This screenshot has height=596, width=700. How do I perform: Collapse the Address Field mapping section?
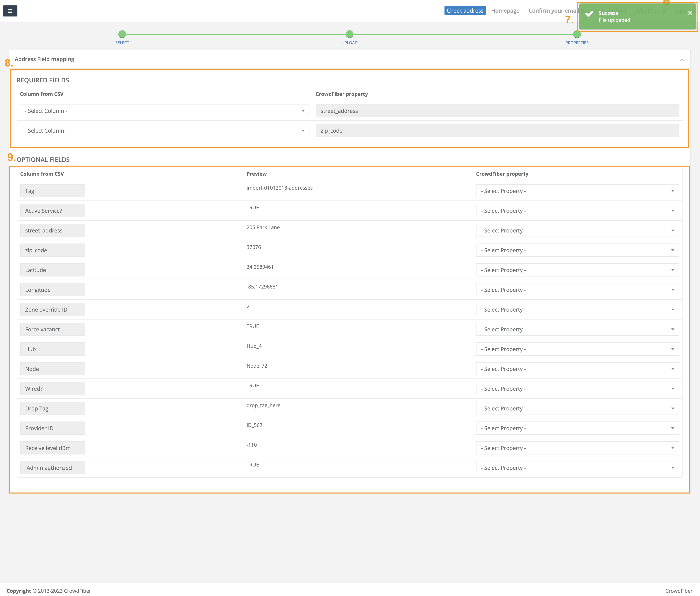[682, 60]
